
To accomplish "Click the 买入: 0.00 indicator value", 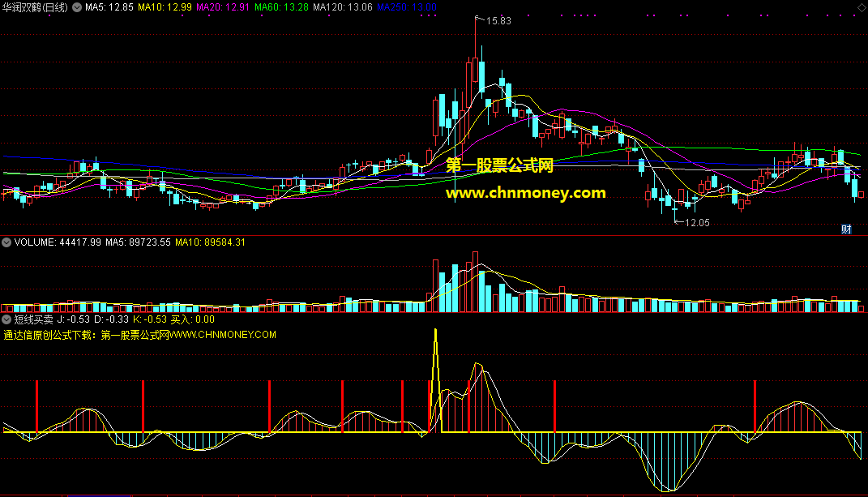I will 193,319.
